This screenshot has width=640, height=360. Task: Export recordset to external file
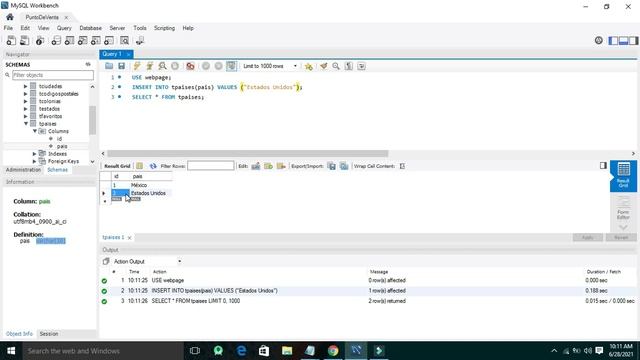click(332, 166)
